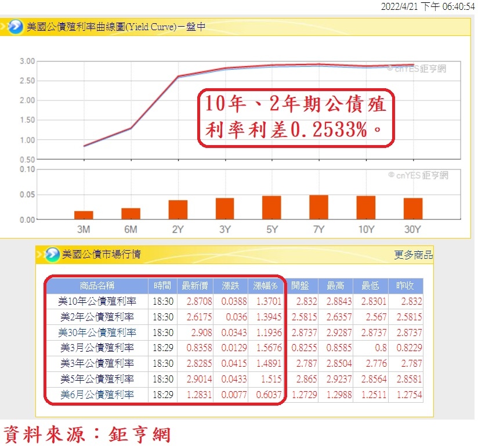This screenshot has width=478, height=448.
Task: Click the 30Y axis label
Action: point(413,229)
